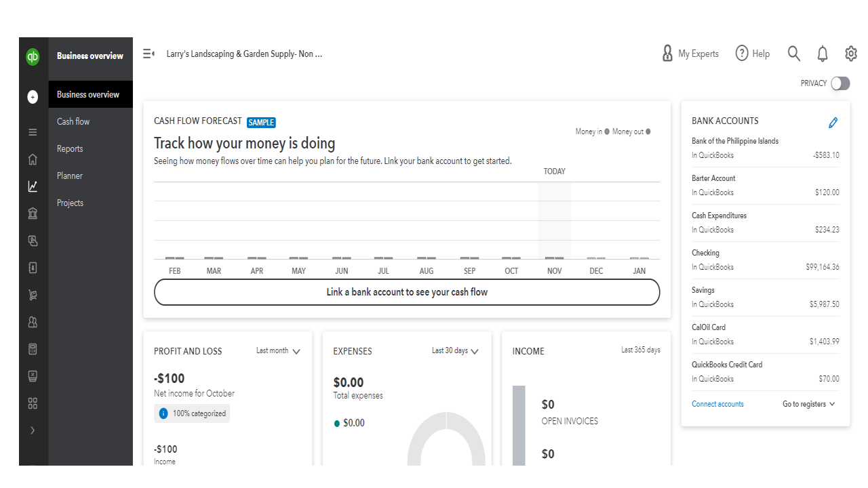Click the QuickBooks logo icon
The width and height of the screenshot is (868, 488).
coord(33,57)
